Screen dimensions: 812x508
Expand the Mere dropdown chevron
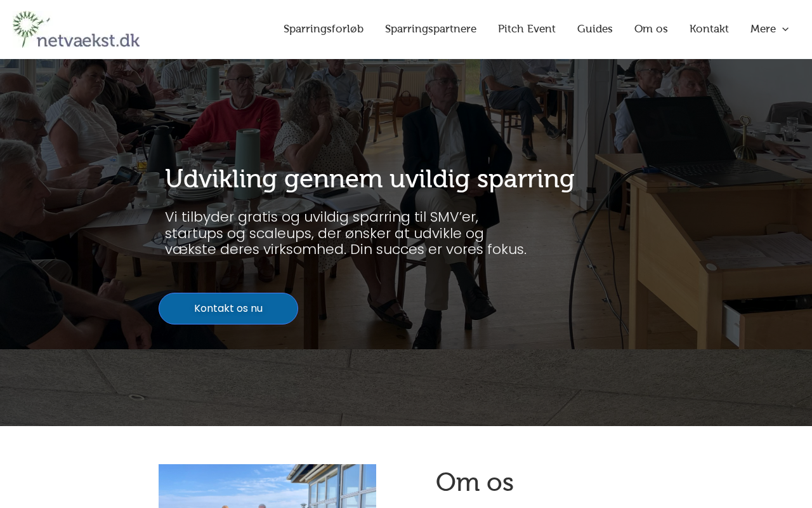click(x=785, y=29)
